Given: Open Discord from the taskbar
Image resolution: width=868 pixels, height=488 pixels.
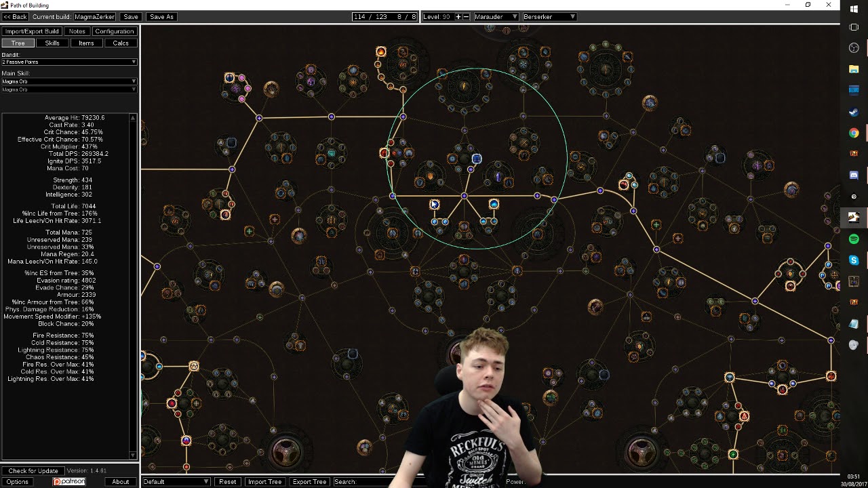Looking at the screenshot, I should point(854,175).
